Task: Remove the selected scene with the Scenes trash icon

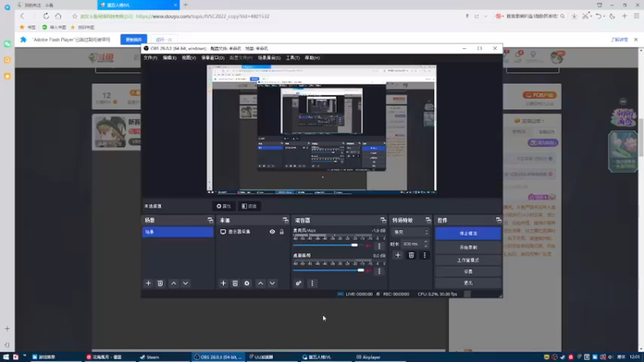Action: [x=160, y=283]
